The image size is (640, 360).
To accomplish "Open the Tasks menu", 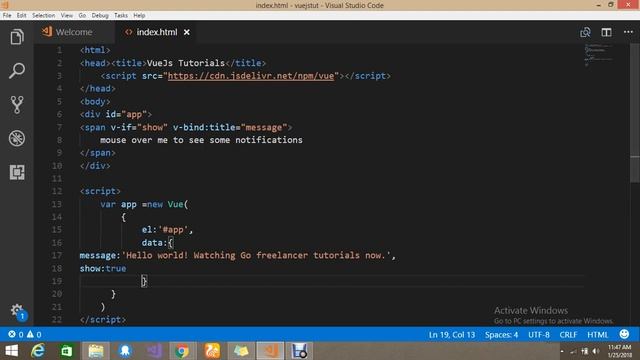I will 120,15.
